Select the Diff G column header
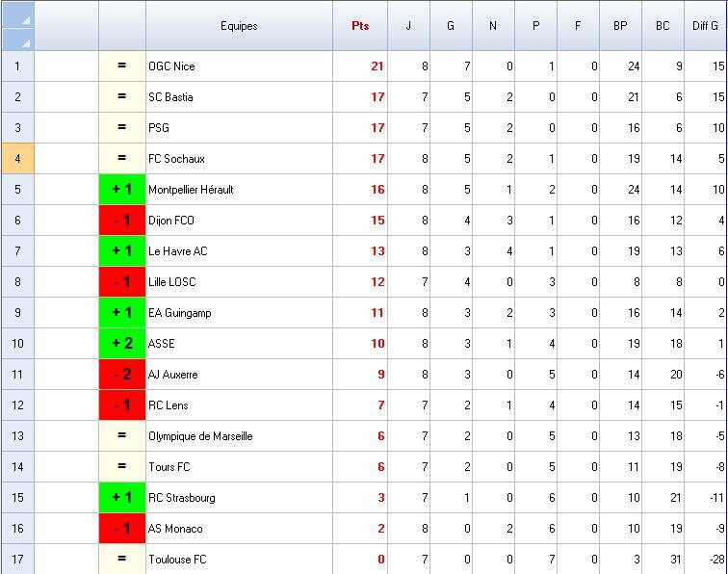 coord(706,26)
